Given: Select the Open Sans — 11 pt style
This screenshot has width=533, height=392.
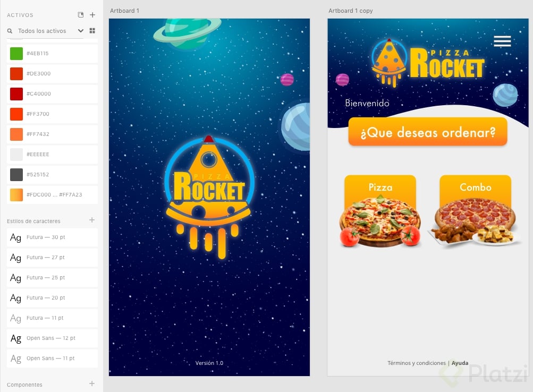Looking at the screenshot, I should (52, 359).
